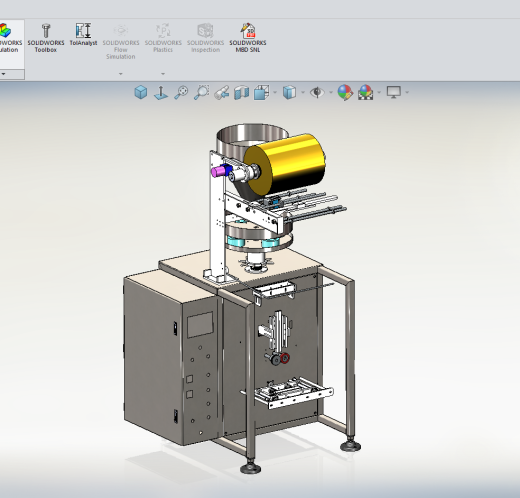Screen dimensions: 520x498
Task: Click the SOLIDWORKS Inspection add-in
Action: (205, 38)
